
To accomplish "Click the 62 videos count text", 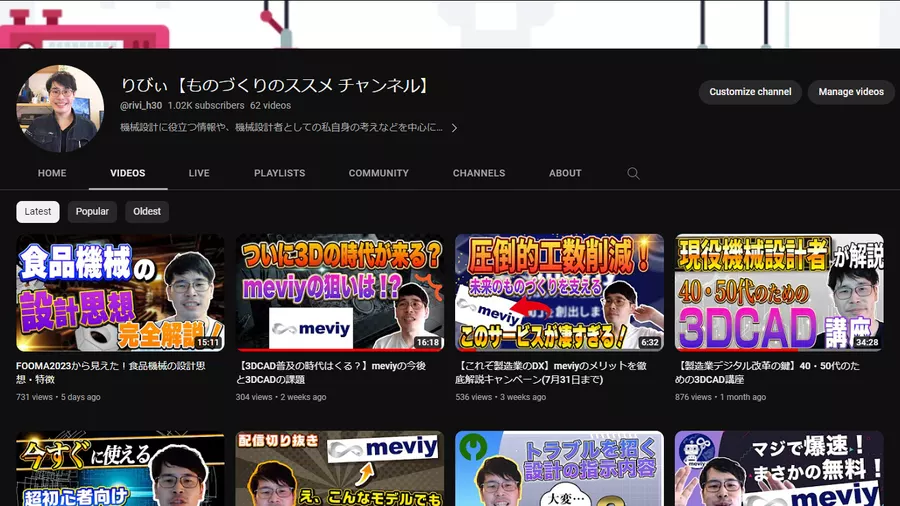I will [270, 106].
